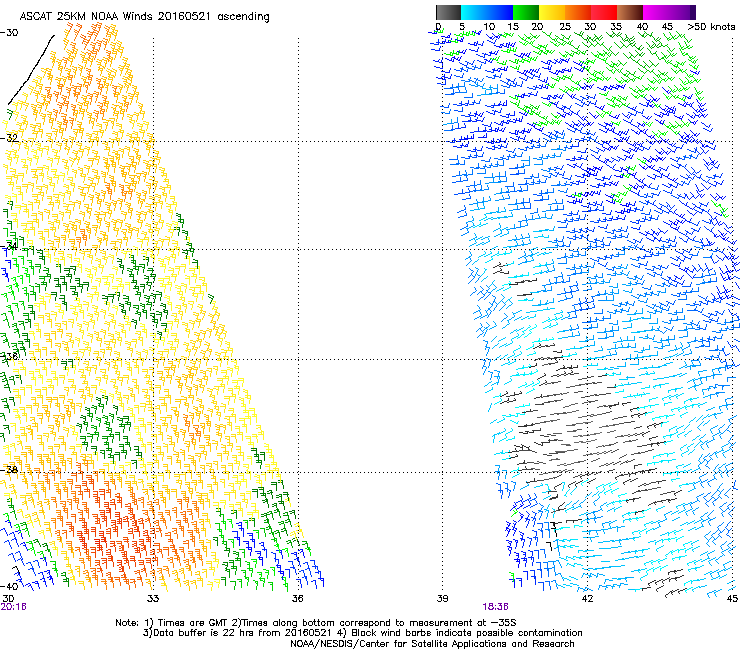Click the 20:16 swath time label
740x650 pixels.
coord(13,607)
